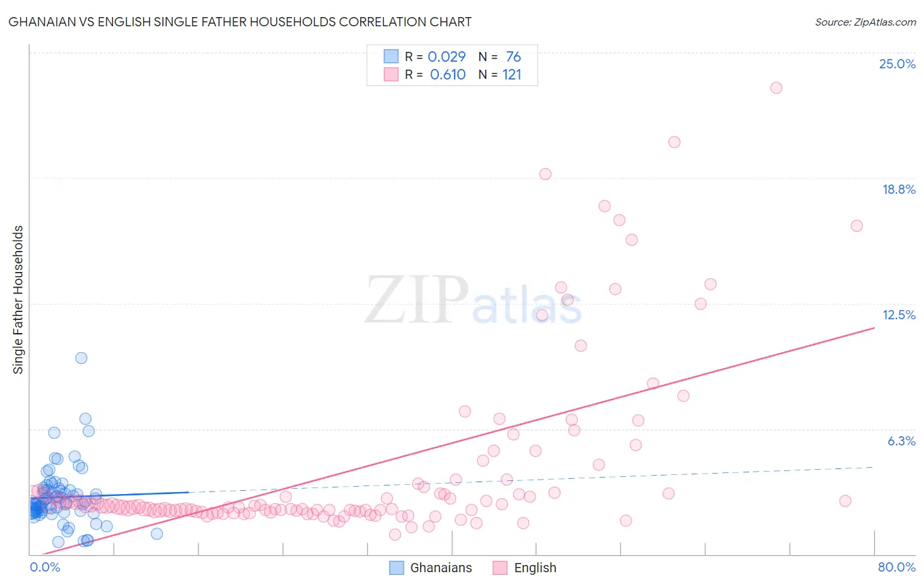Click the 0.0% x-axis label
Image resolution: width=924 pixels, height=586 pixels.
[x=45, y=567]
